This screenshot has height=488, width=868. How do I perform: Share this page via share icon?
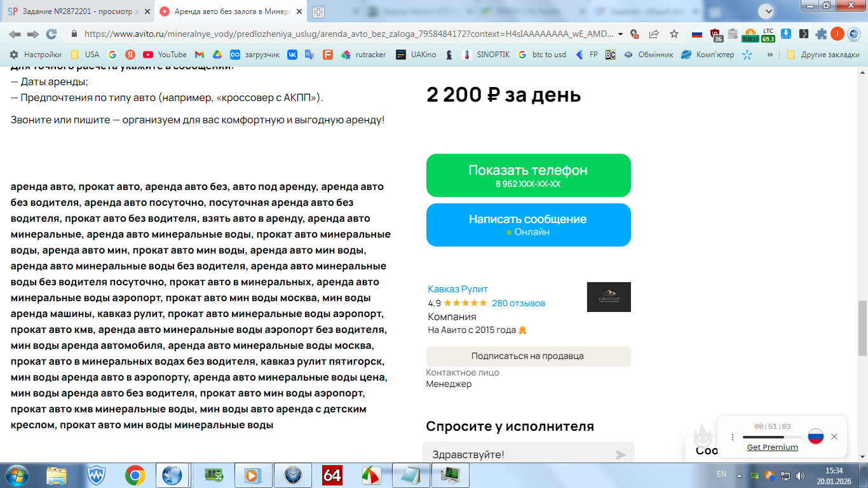tap(654, 34)
